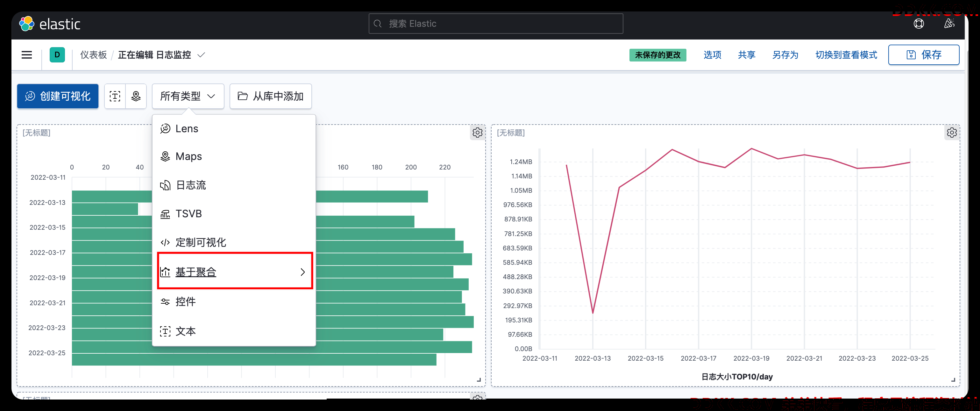Open left panel gear options
The width and height of the screenshot is (980, 411).
point(478,133)
